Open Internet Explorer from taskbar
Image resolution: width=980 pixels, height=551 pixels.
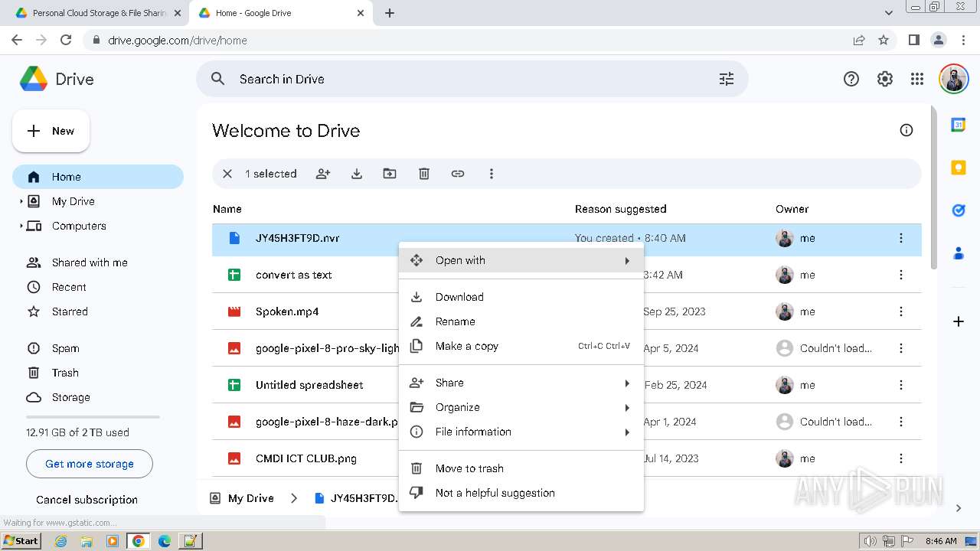point(61,541)
